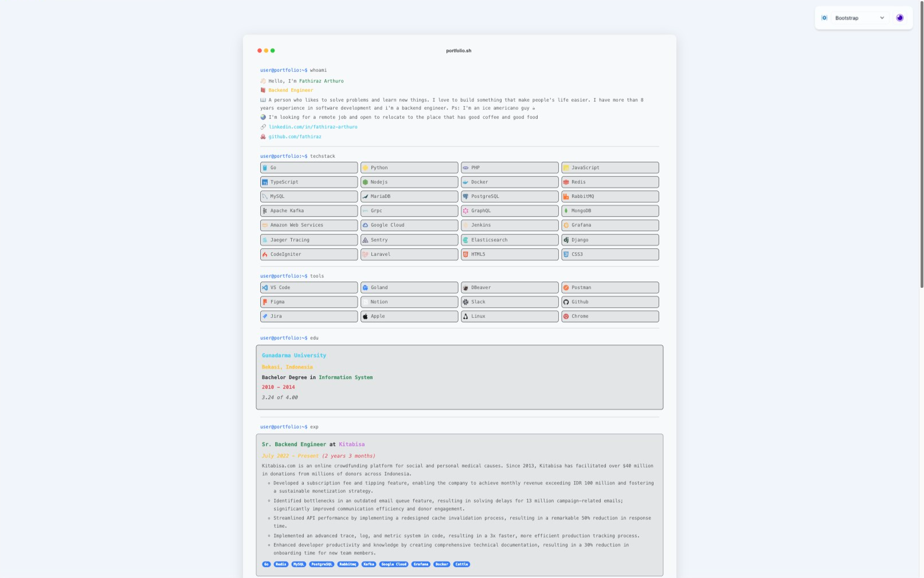Click the Slack logo icon
Viewport: 924px width, 578px height.
[465, 302]
